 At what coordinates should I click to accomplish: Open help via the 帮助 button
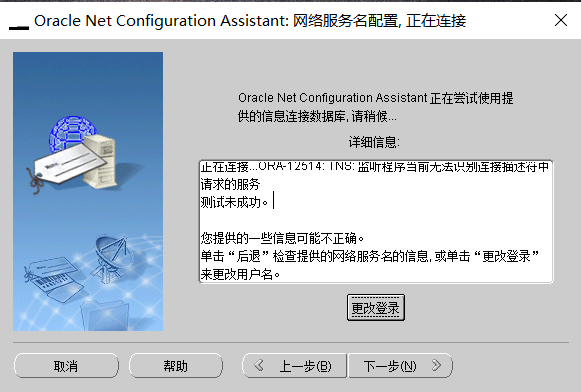tap(176, 366)
